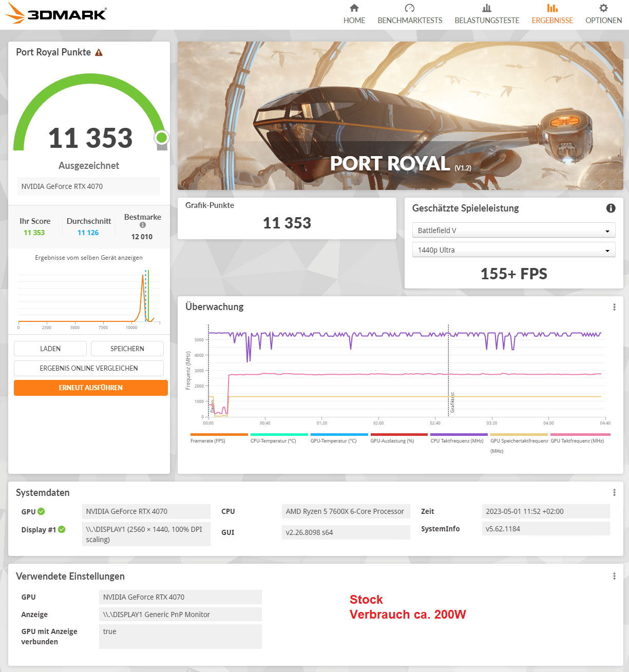Click the info icon under Bestmarke
629x672 pixels.
[143, 225]
